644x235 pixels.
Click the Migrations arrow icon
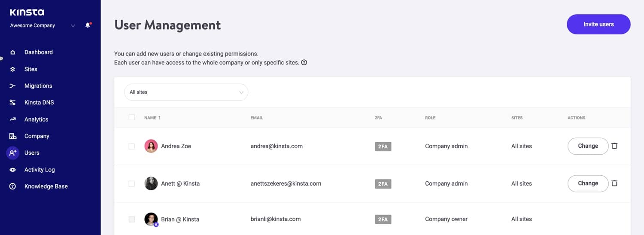click(12, 86)
